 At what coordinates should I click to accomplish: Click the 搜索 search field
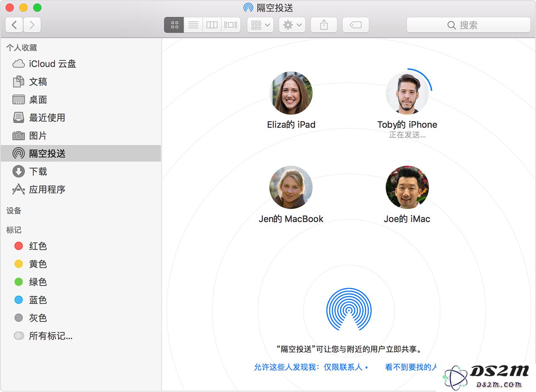click(x=469, y=25)
